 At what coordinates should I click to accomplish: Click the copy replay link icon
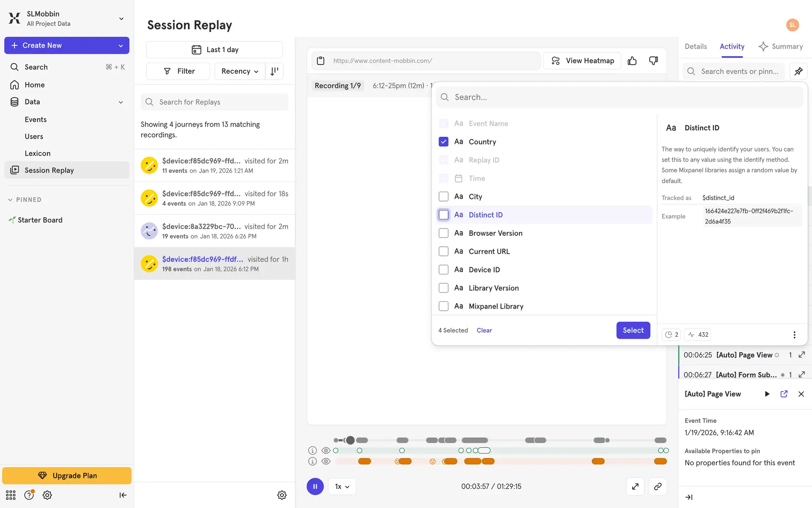pyautogui.click(x=657, y=486)
